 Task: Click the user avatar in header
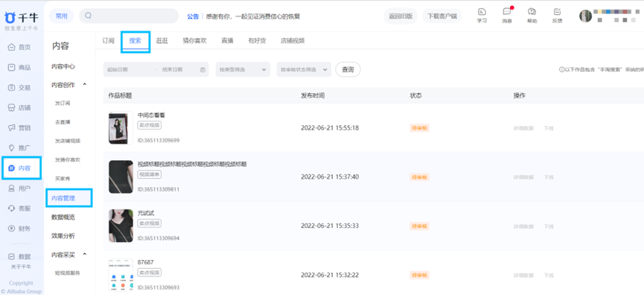[x=585, y=16]
